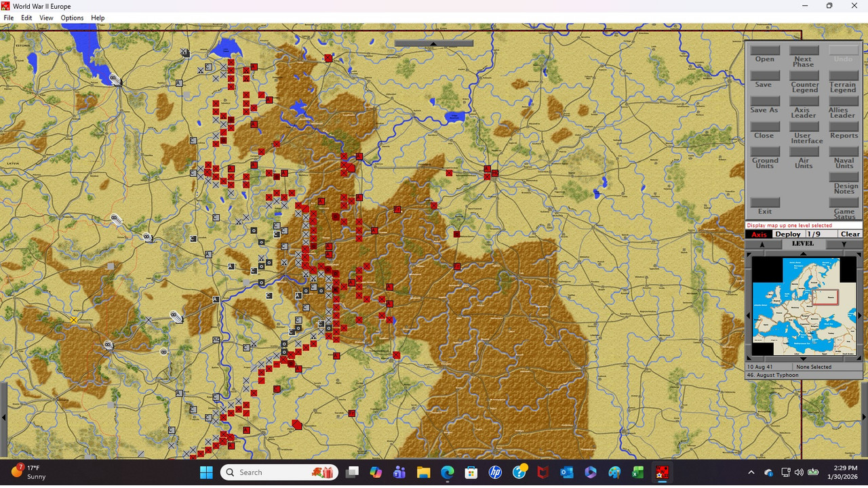Lower map level with the LEVEL down arrow
The image size is (868, 488).
tap(844, 244)
